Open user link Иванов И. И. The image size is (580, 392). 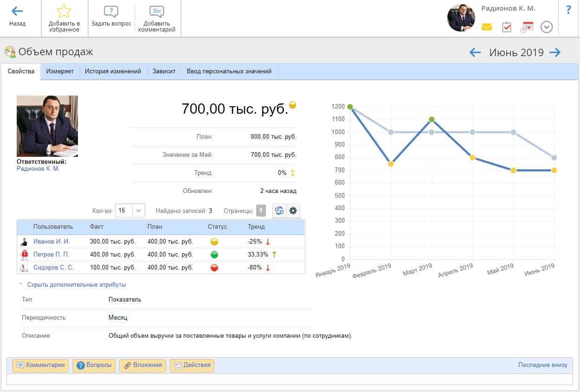pos(52,242)
